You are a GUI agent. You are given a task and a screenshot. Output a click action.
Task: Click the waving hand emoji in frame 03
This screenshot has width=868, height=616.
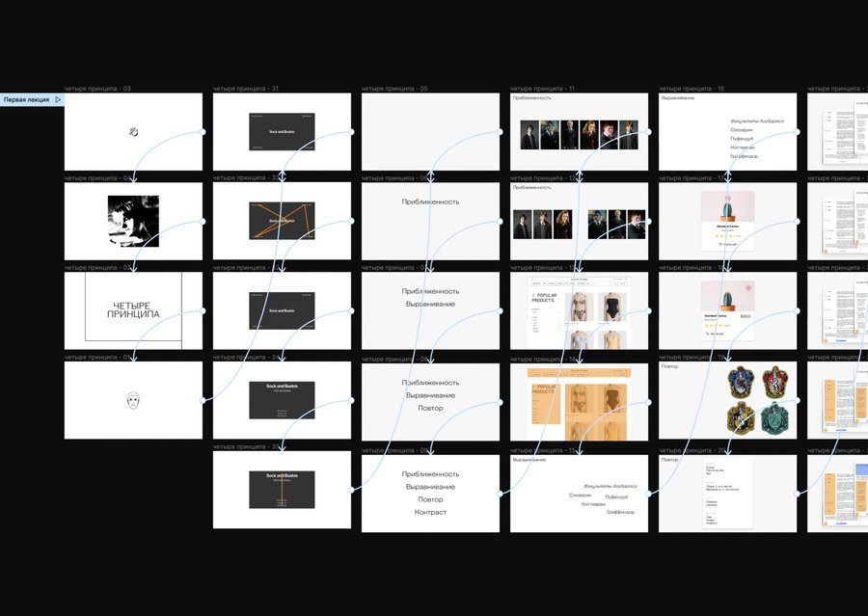[133, 132]
